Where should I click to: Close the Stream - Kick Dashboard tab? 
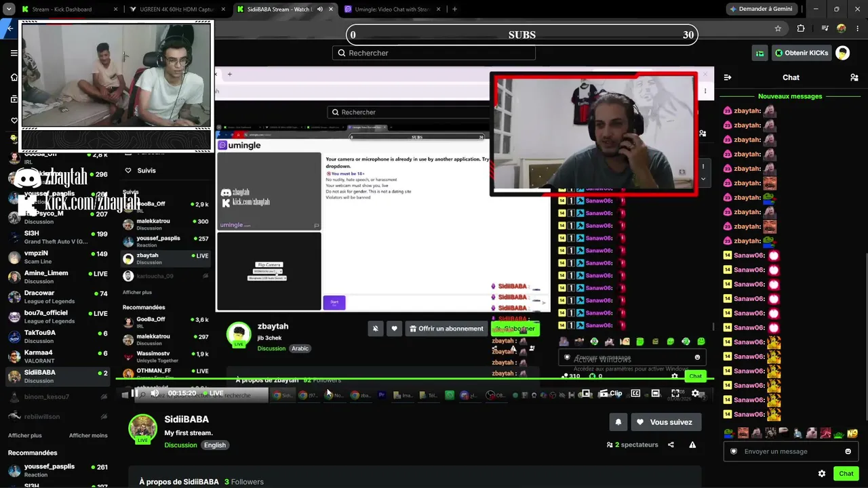click(x=115, y=9)
